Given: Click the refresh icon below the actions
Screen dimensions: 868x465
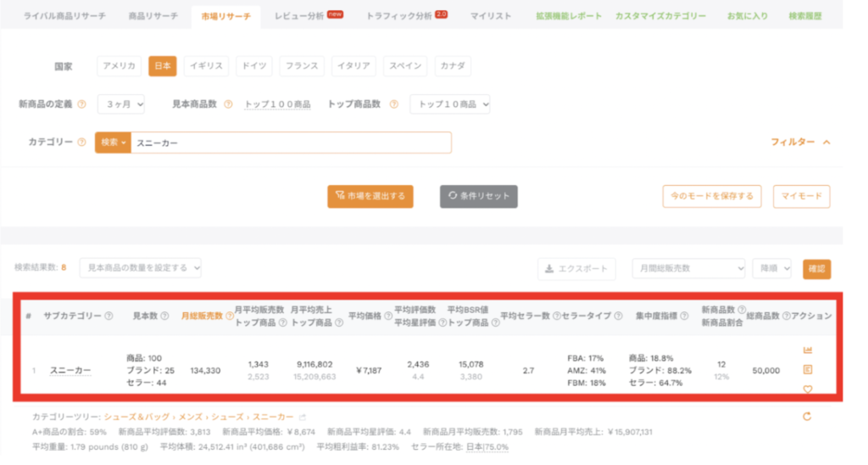Looking at the screenshot, I should pos(807,417).
